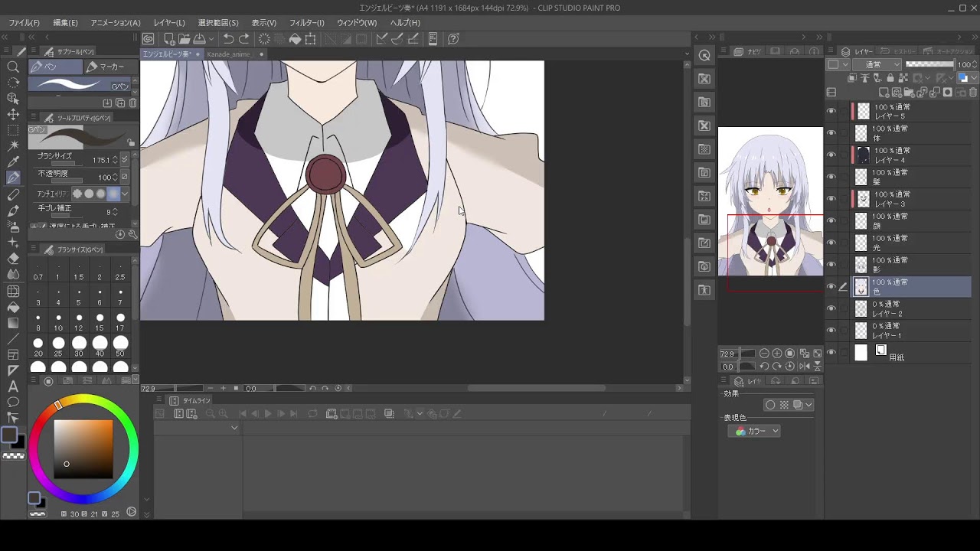Open the Timeline selection dropdown chevron
This screenshot has width=980, height=551.
coord(234,428)
